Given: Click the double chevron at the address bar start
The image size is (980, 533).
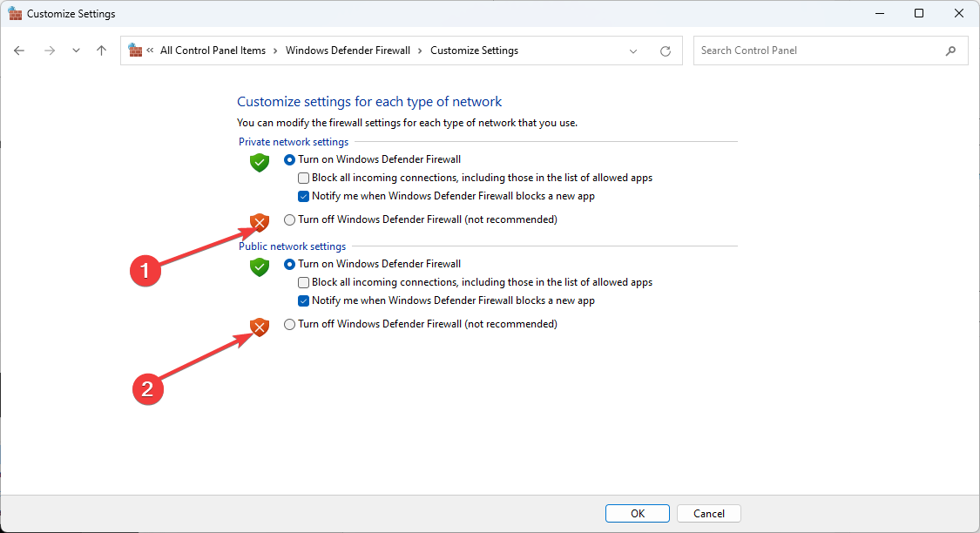Looking at the screenshot, I should [150, 50].
